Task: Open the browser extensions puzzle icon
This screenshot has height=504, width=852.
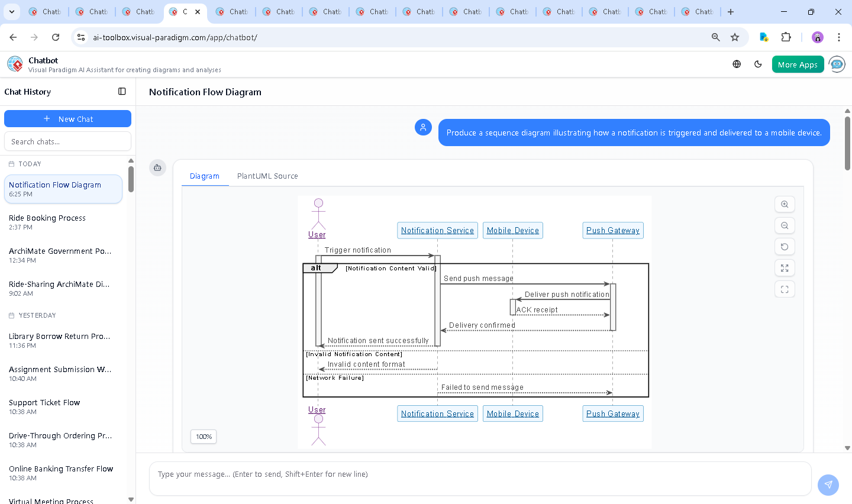Action: pyautogui.click(x=786, y=37)
